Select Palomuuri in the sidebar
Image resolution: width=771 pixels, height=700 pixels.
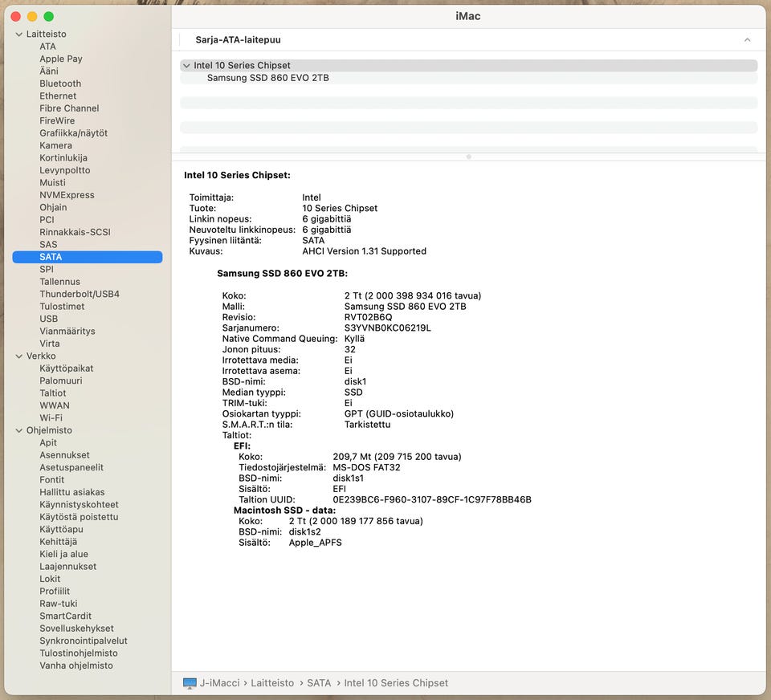click(61, 381)
